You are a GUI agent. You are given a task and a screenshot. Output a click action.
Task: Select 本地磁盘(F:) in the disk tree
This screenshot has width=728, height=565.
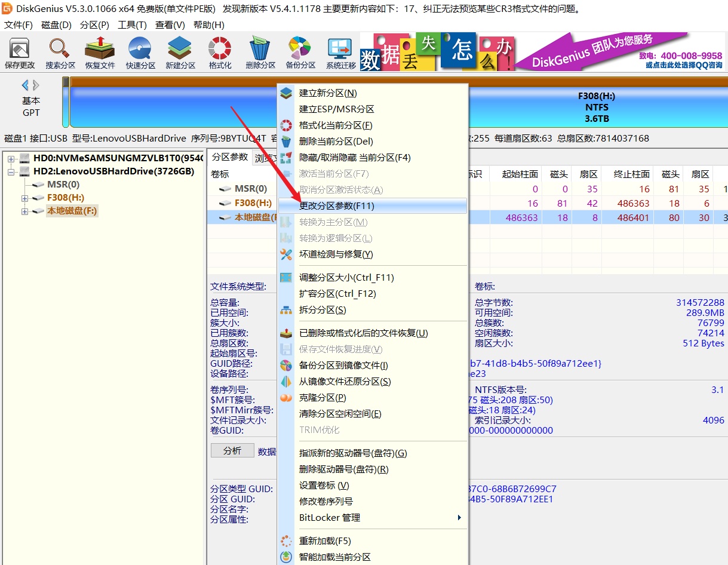(x=72, y=211)
